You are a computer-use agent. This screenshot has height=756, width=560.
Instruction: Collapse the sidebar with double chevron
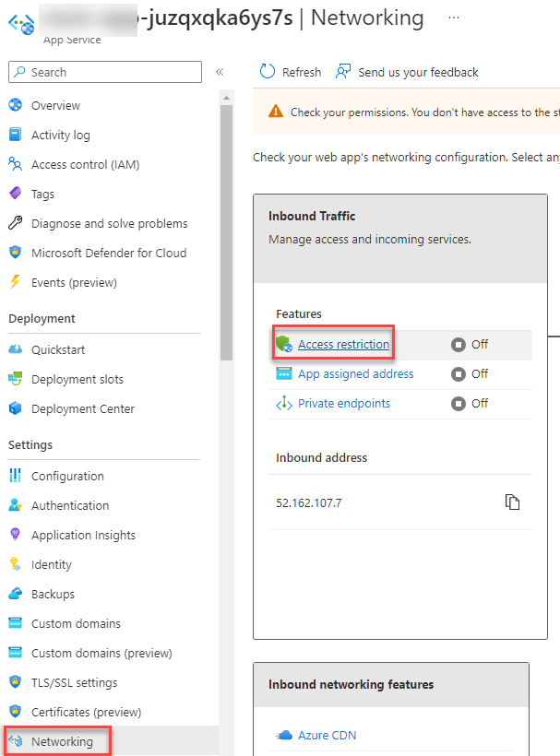[220, 72]
